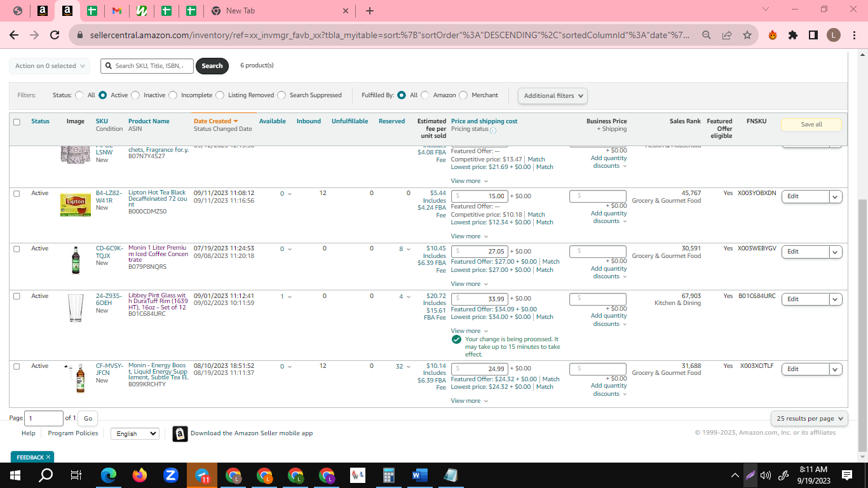Select the Search Suppressed status filter
This screenshot has height=488, width=868.
coord(281,95)
